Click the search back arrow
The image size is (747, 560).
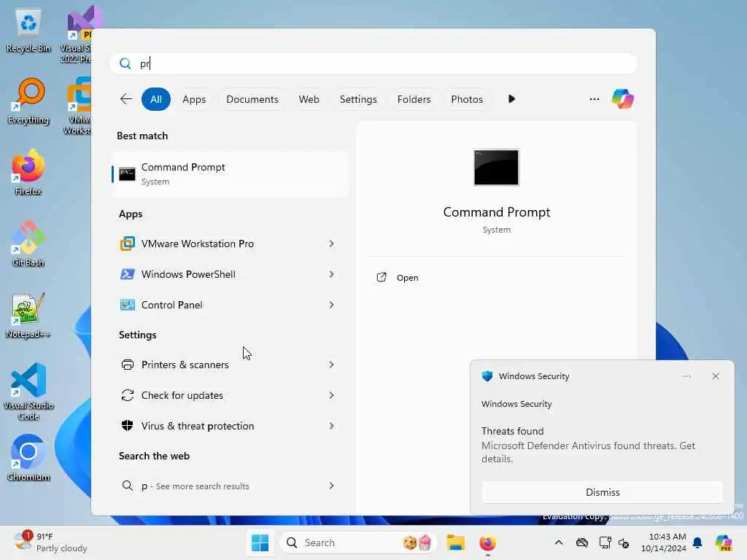coord(125,99)
